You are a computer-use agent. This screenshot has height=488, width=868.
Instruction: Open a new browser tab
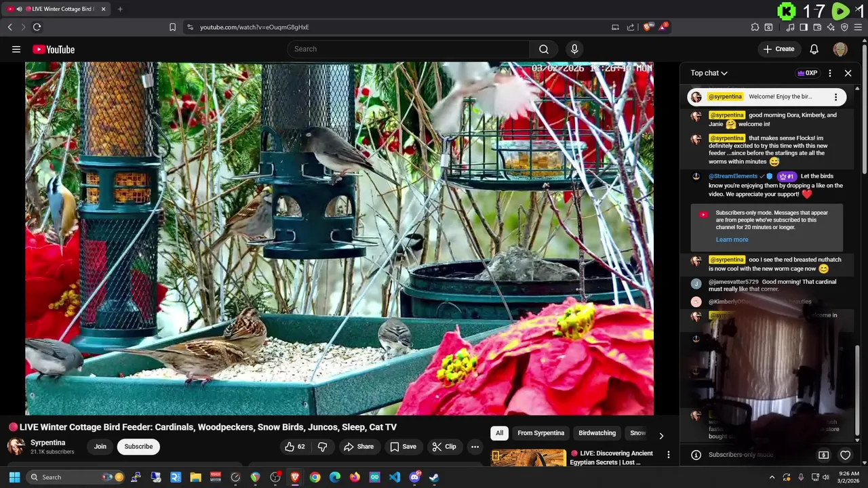click(120, 9)
